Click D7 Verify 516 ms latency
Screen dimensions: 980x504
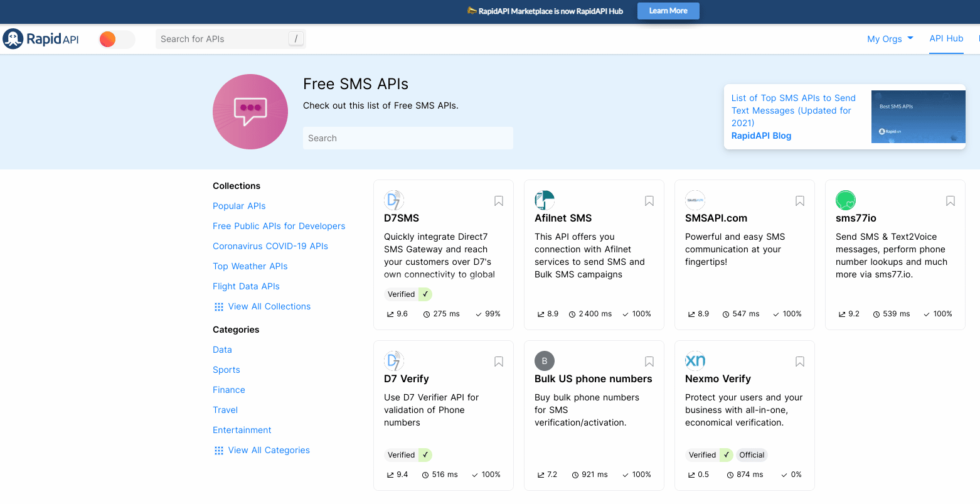pos(440,475)
